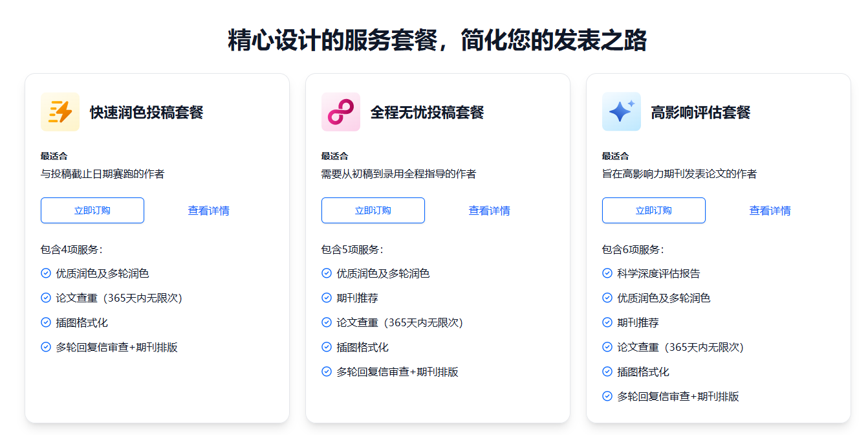The image size is (868, 435).
Task: Click 立即订购 in the 全程无忧投稿套餐 card
Action: coord(373,210)
